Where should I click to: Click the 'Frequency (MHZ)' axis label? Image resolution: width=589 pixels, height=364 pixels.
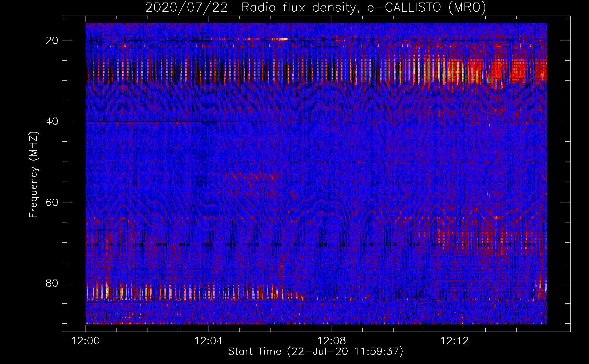(x=33, y=174)
